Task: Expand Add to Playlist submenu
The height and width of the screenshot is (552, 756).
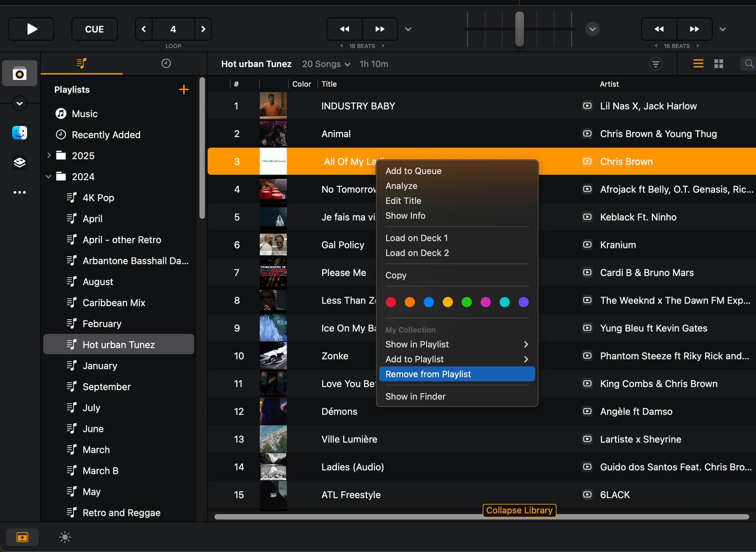Action: 457,359
